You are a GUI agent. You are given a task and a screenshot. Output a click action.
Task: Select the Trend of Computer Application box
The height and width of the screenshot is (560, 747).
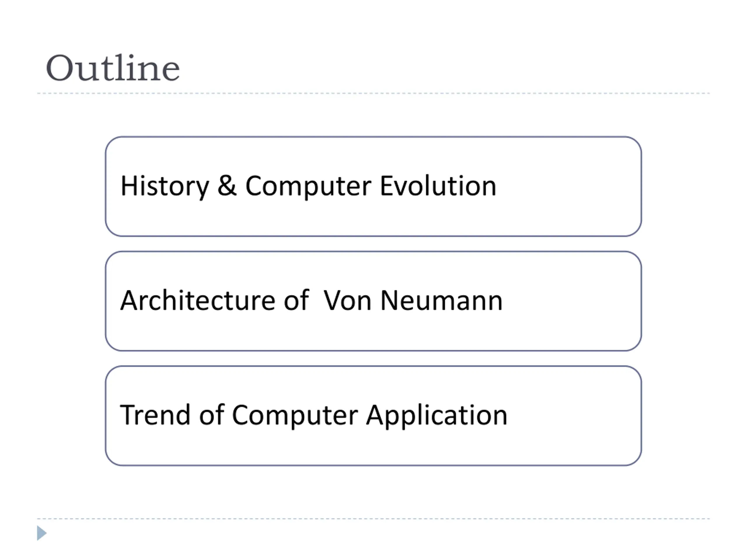373,416
